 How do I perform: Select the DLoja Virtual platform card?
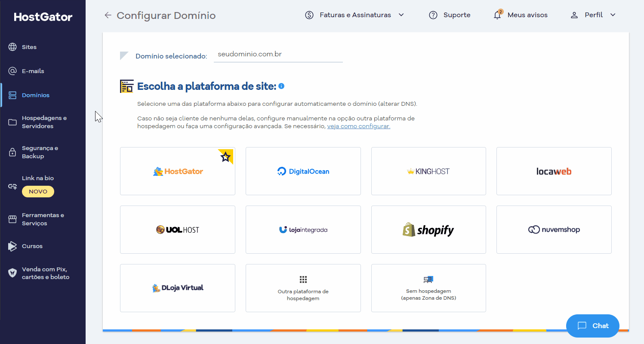point(178,288)
